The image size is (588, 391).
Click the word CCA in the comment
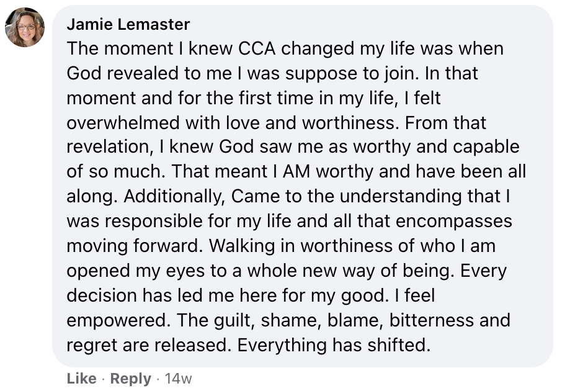click(x=257, y=48)
